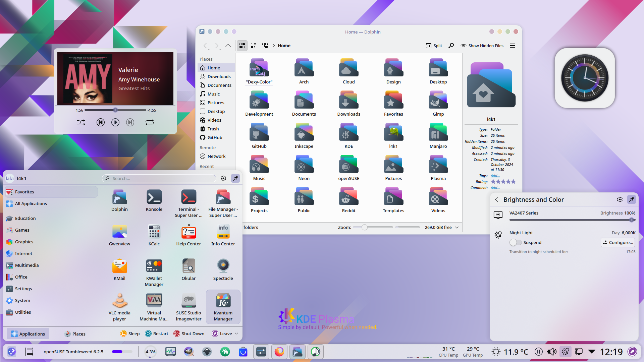Click the search icon in Dolphin toolbar
The height and width of the screenshot is (362, 644).
pos(451,46)
